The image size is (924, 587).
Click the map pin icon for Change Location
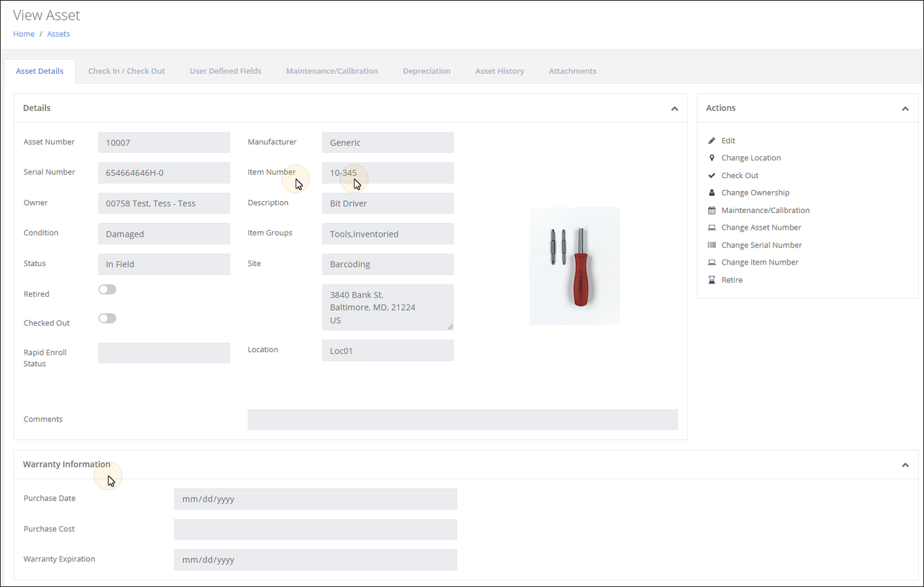tap(711, 158)
